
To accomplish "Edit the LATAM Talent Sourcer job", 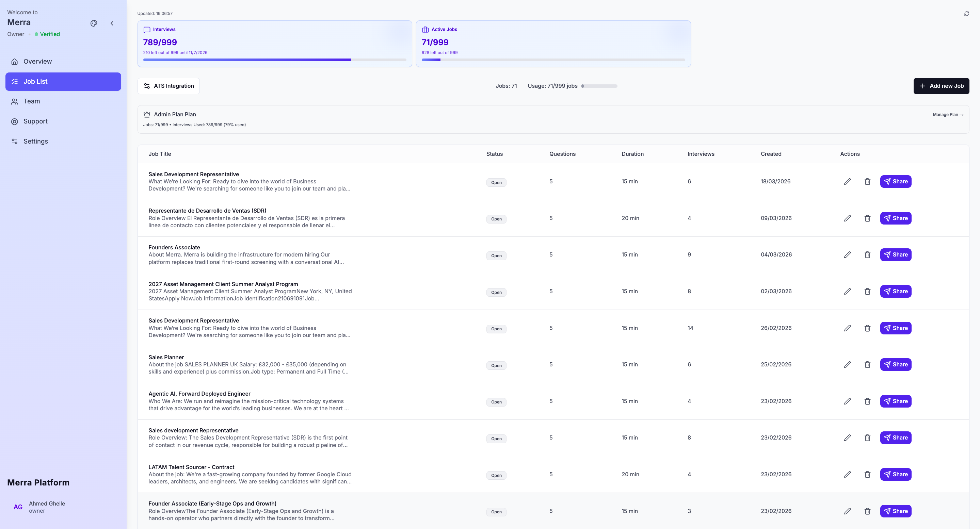I will (847, 475).
